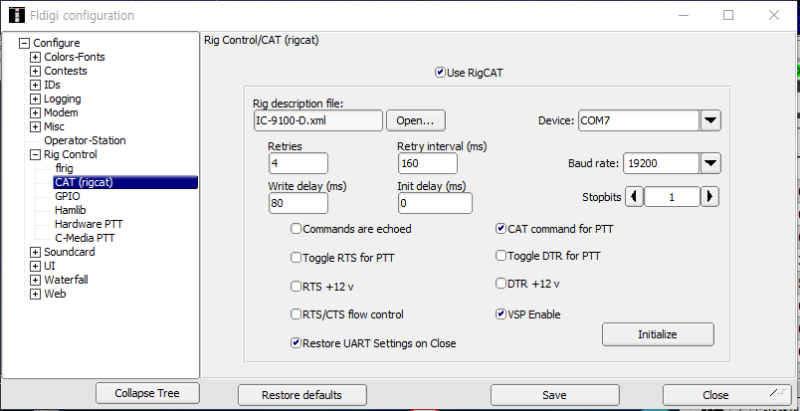800x411 pixels.
Task: Click the Fldigi app icon in title bar
Action: pyautogui.click(x=17, y=15)
